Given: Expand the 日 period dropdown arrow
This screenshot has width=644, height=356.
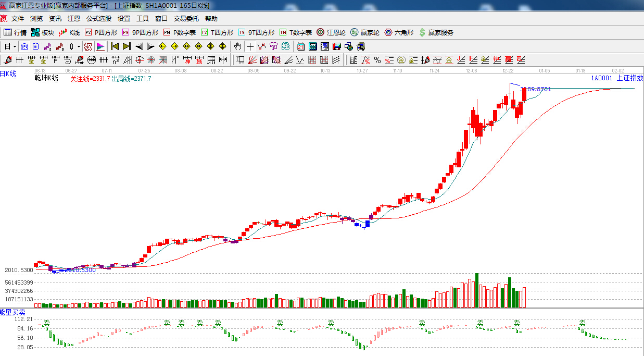Looking at the screenshot, I should point(15,46).
